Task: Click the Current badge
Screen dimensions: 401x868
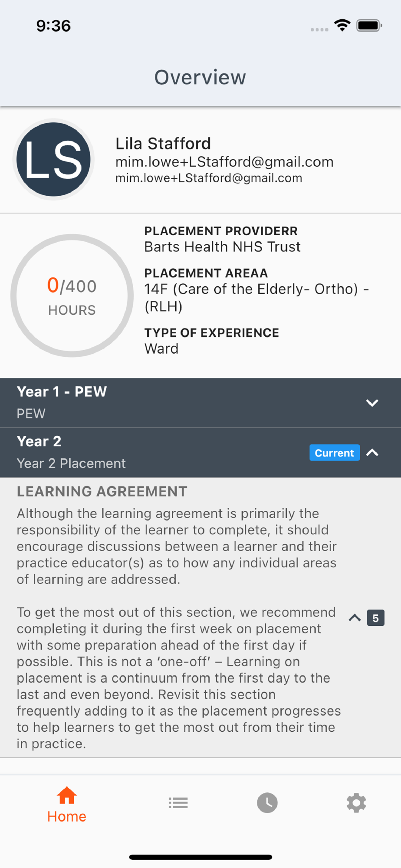Action: click(x=334, y=453)
